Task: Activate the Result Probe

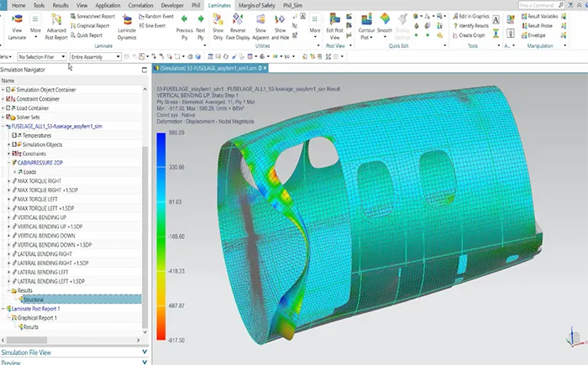Action: (x=537, y=26)
